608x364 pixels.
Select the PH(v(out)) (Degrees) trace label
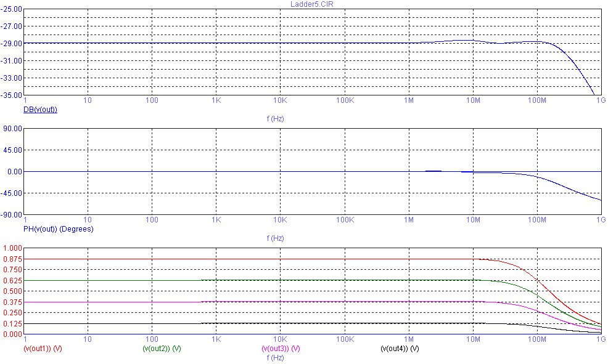(x=59, y=229)
